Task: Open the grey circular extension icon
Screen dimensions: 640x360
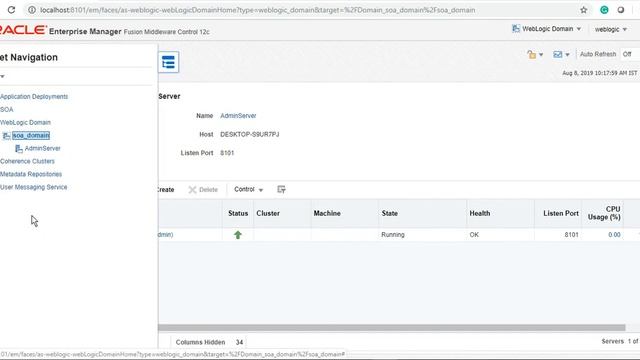Action: pos(621,10)
